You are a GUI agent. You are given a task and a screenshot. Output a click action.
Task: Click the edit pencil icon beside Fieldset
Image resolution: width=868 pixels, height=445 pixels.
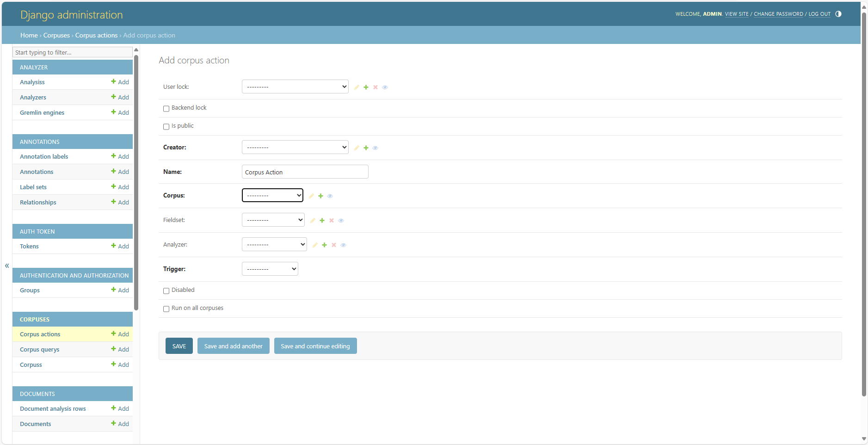[313, 220]
